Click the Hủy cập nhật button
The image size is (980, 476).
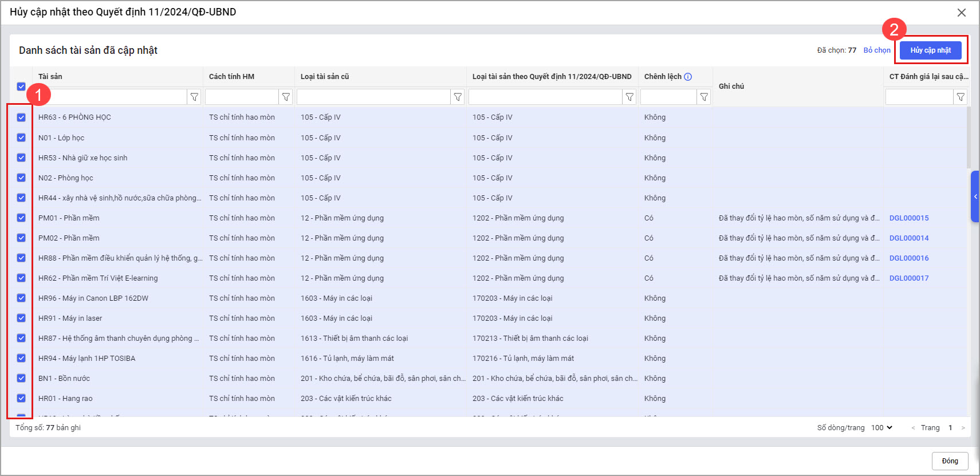click(x=930, y=50)
